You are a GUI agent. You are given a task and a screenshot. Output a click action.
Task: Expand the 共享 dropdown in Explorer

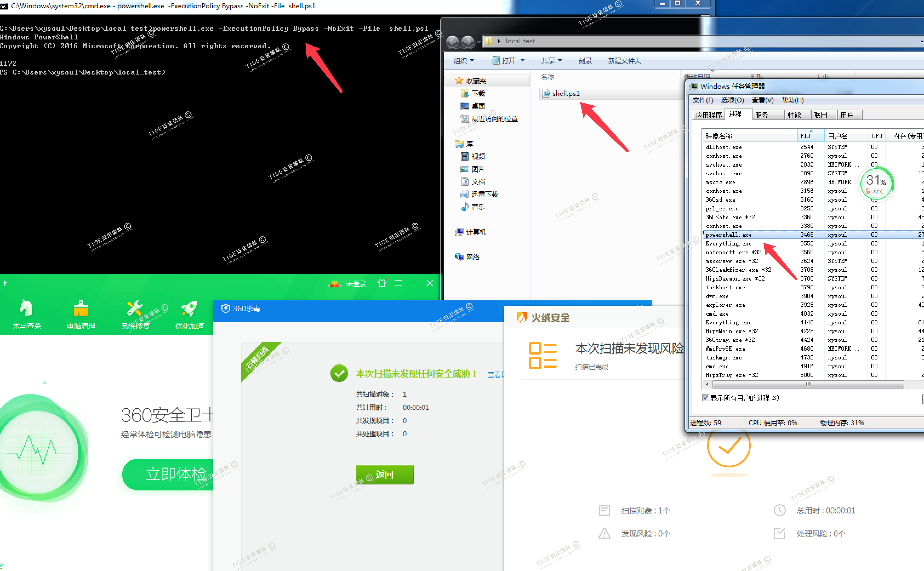pyautogui.click(x=551, y=61)
